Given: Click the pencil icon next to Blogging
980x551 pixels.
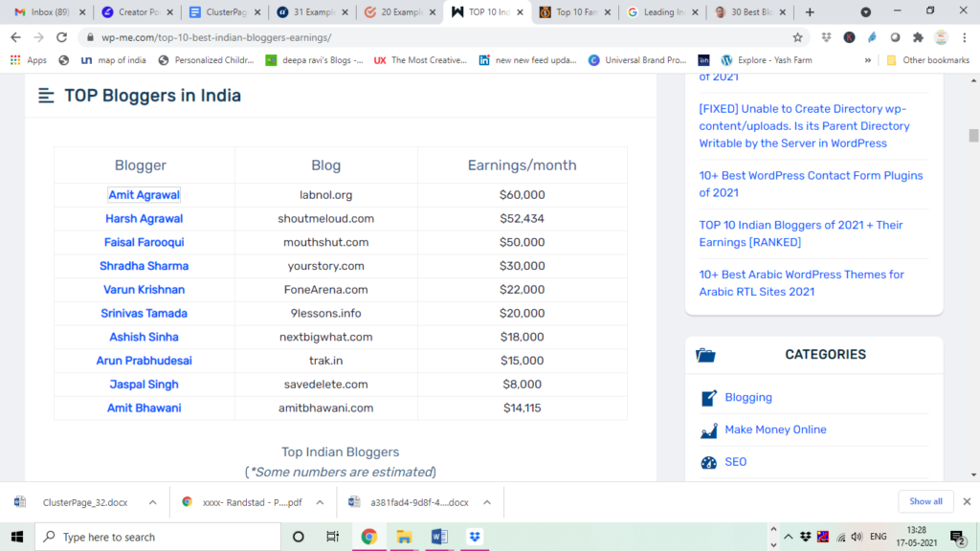Looking at the screenshot, I should [x=709, y=397].
